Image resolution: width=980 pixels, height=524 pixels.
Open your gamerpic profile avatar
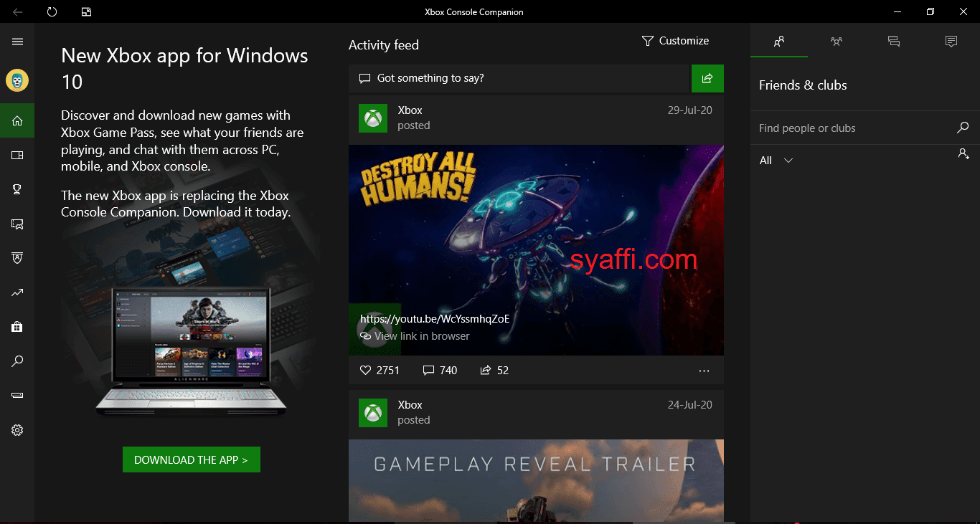(x=17, y=80)
